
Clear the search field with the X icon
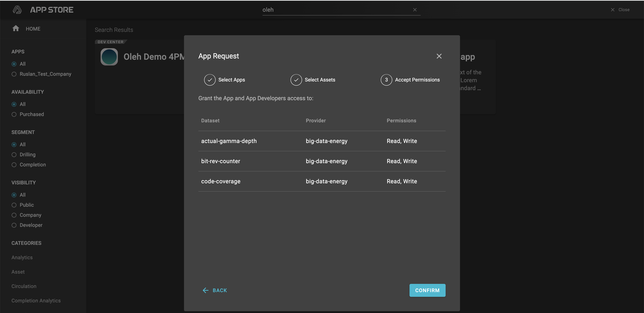415,10
